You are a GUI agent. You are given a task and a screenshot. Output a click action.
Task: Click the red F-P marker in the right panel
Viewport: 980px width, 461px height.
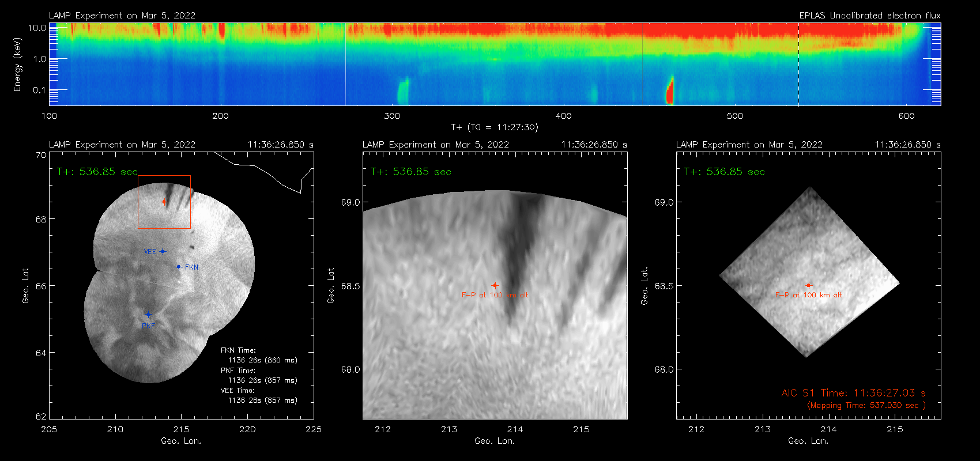(x=808, y=285)
